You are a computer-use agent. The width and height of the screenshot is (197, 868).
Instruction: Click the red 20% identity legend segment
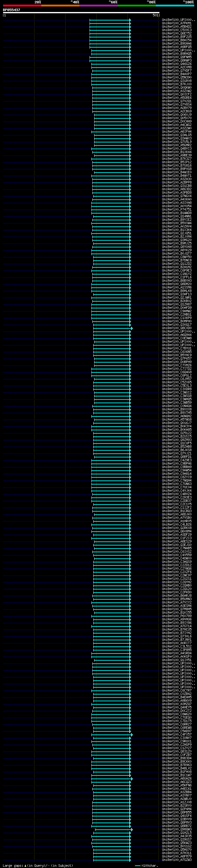[x=22, y=6]
